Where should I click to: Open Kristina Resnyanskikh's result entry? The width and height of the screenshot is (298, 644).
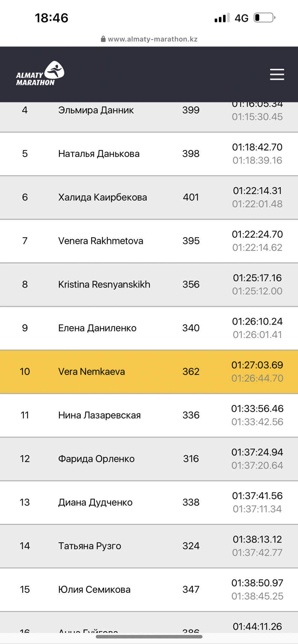pos(104,284)
